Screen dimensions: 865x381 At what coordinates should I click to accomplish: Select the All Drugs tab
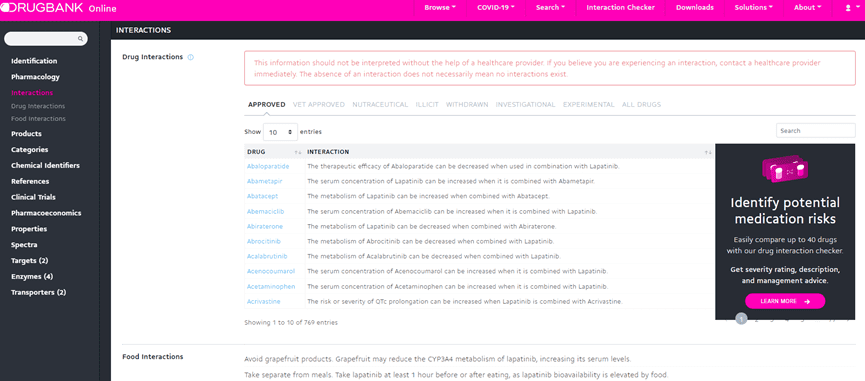point(641,104)
